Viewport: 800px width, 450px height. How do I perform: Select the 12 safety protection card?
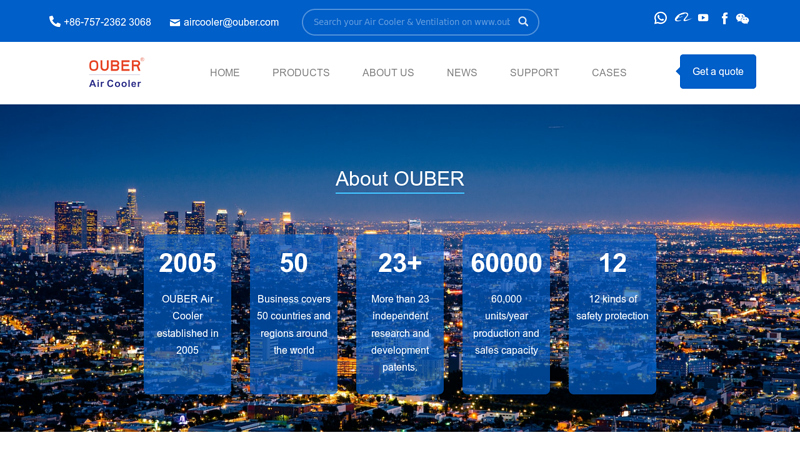612,314
